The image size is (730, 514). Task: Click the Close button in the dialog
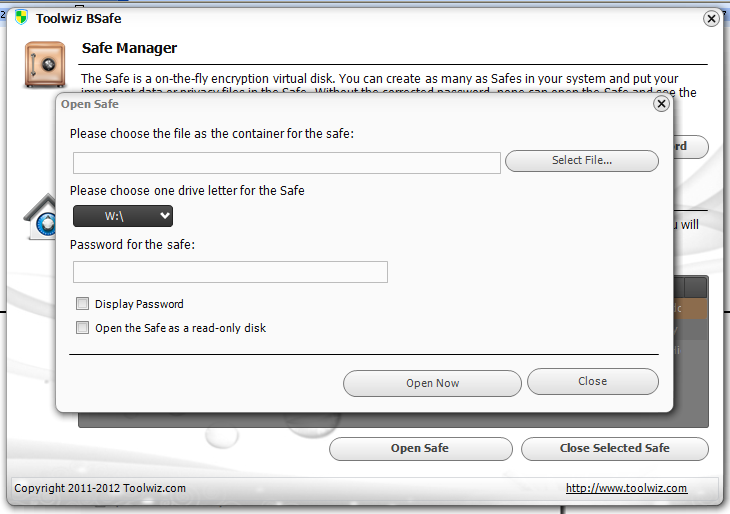[x=593, y=381]
